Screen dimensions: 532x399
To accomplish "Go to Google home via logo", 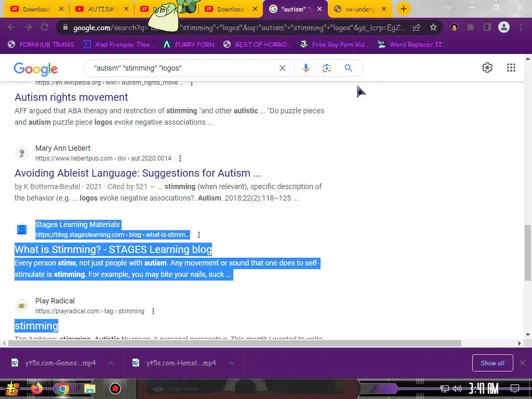I will [36, 69].
